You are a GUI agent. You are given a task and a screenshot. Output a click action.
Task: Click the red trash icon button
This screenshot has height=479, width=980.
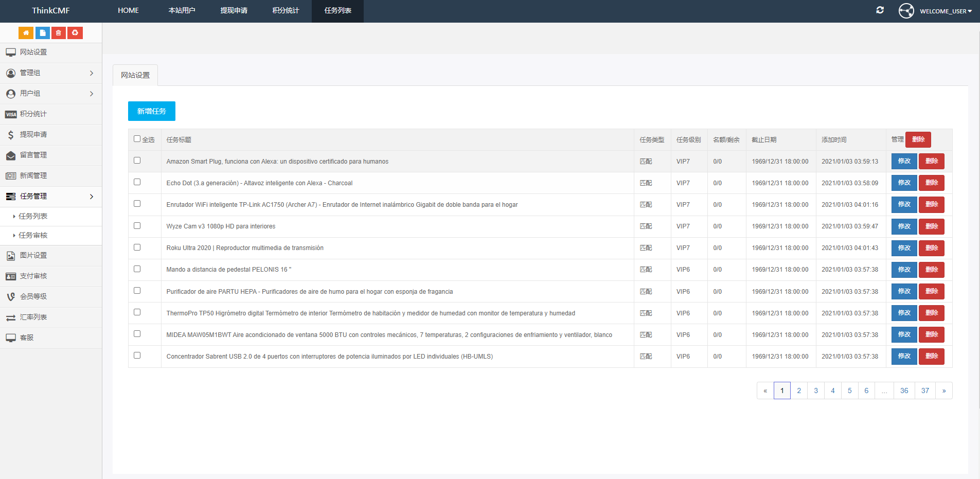[x=59, y=33]
